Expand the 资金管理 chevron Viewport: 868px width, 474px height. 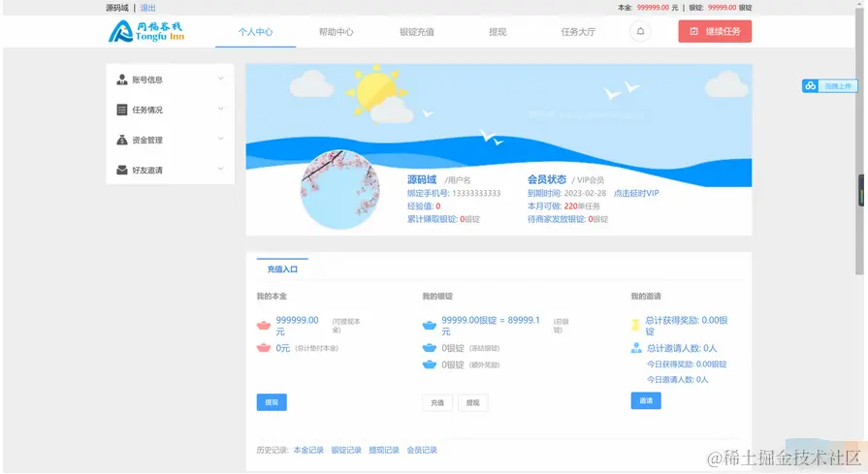pos(220,139)
